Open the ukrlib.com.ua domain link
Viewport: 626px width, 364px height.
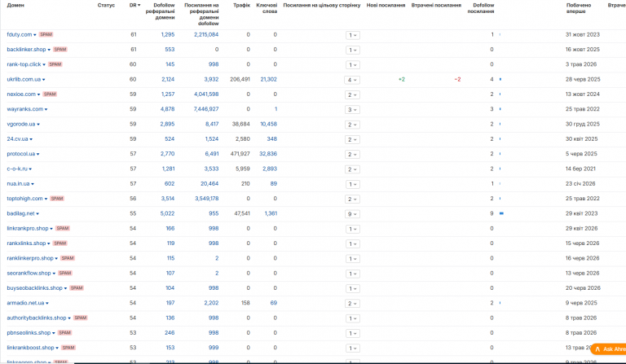pyautogui.click(x=24, y=79)
